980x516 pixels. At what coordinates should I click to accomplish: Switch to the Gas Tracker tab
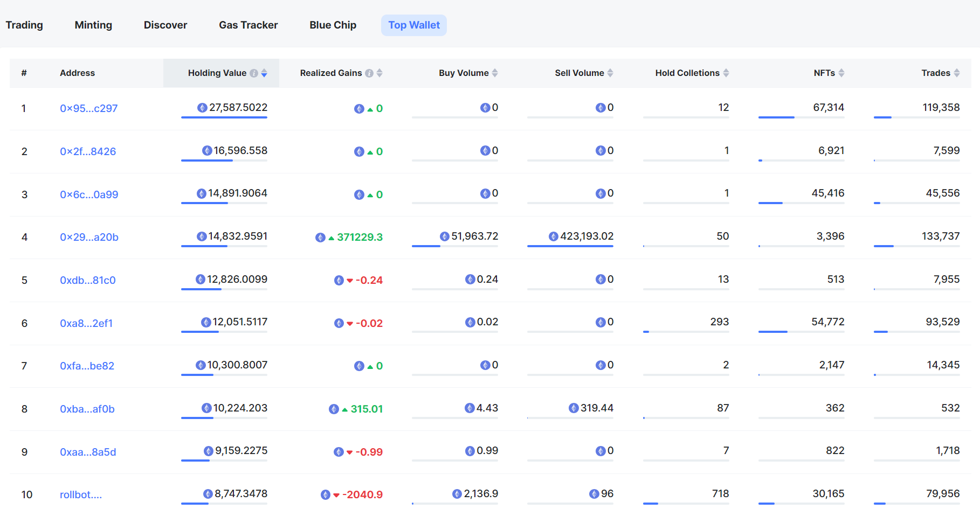pos(248,25)
